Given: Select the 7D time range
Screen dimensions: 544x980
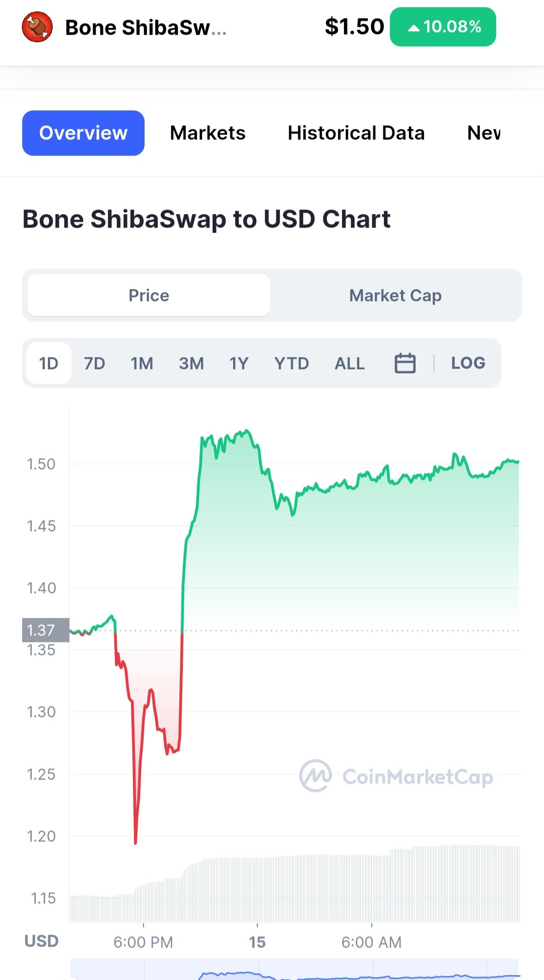Looking at the screenshot, I should point(94,363).
